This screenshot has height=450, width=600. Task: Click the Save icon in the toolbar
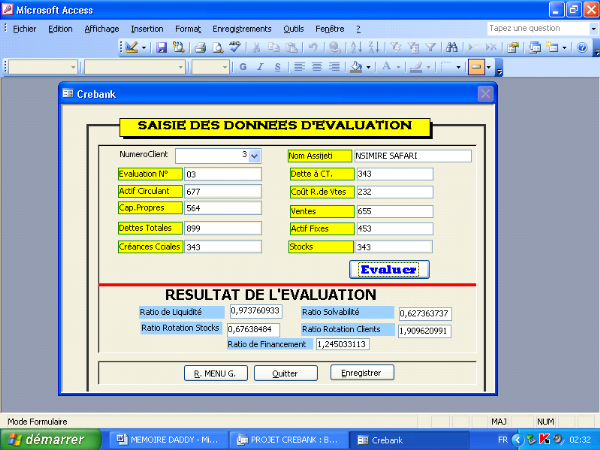(x=163, y=47)
